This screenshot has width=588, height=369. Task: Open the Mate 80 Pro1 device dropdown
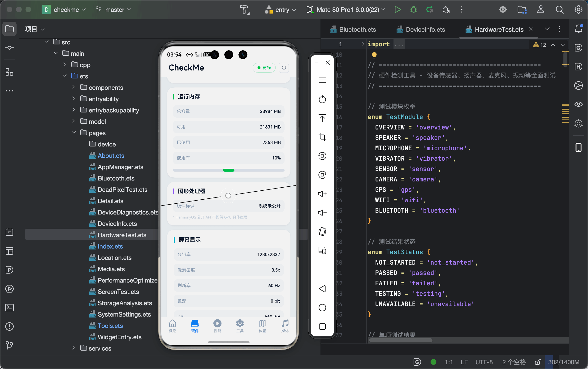pos(346,9)
